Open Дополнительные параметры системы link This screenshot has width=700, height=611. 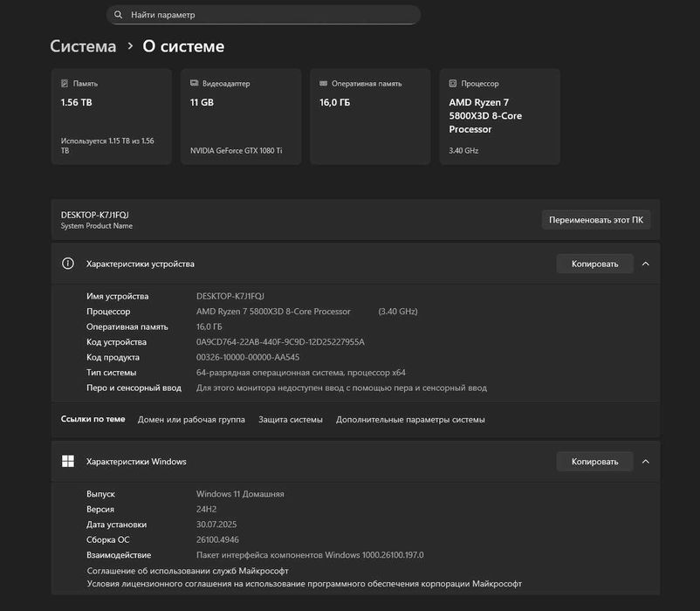tap(410, 420)
